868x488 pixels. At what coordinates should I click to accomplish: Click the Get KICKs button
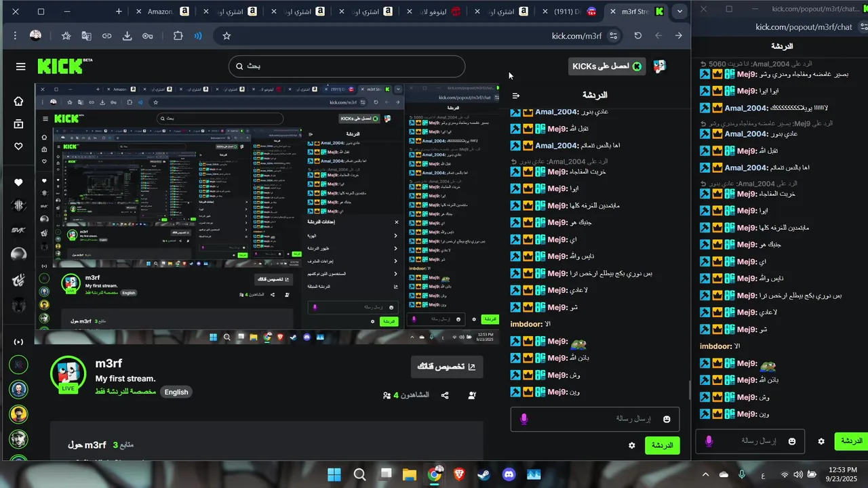(608, 66)
